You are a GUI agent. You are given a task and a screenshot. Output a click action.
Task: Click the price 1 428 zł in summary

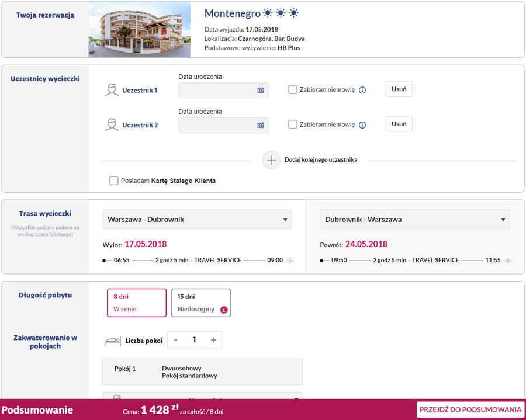[160, 409]
